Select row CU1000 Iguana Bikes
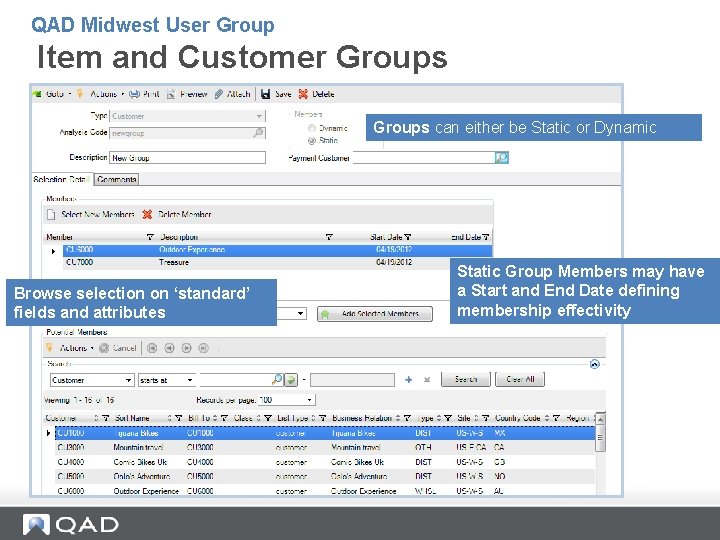Image resolution: width=720 pixels, height=540 pixels. pos(325,433)
